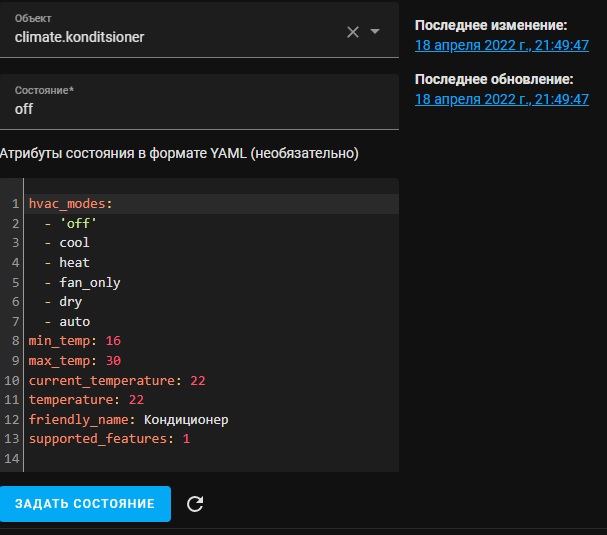Image resolution: width=607 pixels, height=535 pixels.
Task: Place cursor on empty line 14
Action: (x=211, y=459)
